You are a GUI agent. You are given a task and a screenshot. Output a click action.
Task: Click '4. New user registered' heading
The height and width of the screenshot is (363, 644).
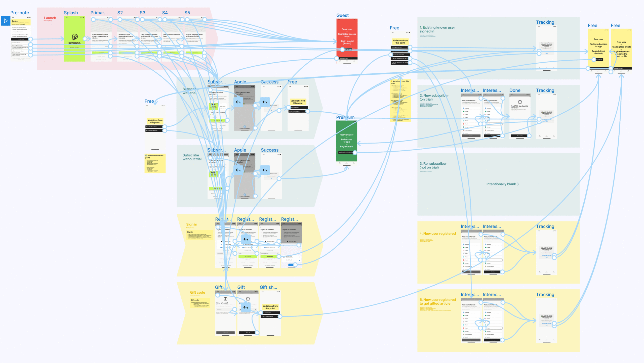pyautogui.click(x=437, y=234)
